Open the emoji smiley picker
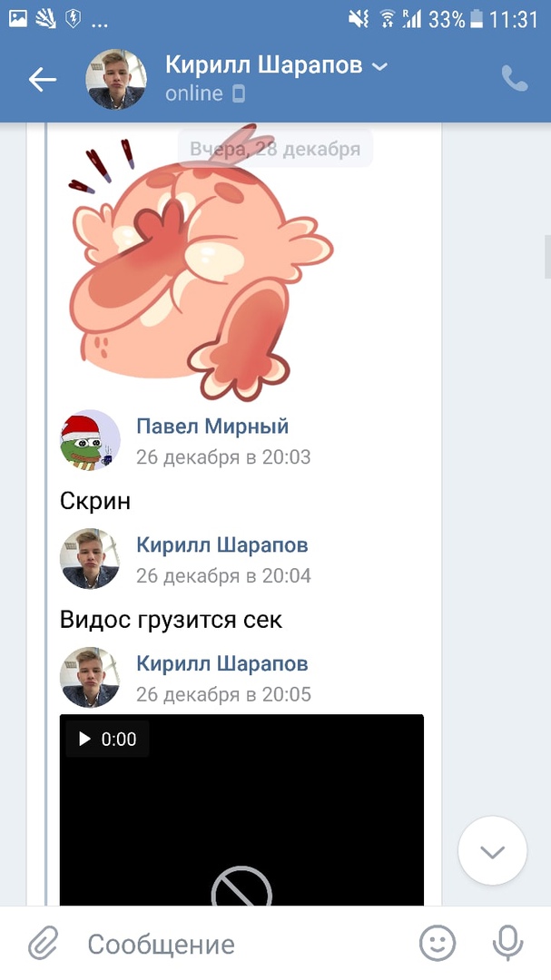This screenshot has width=551, height=980. click(438, 943)
